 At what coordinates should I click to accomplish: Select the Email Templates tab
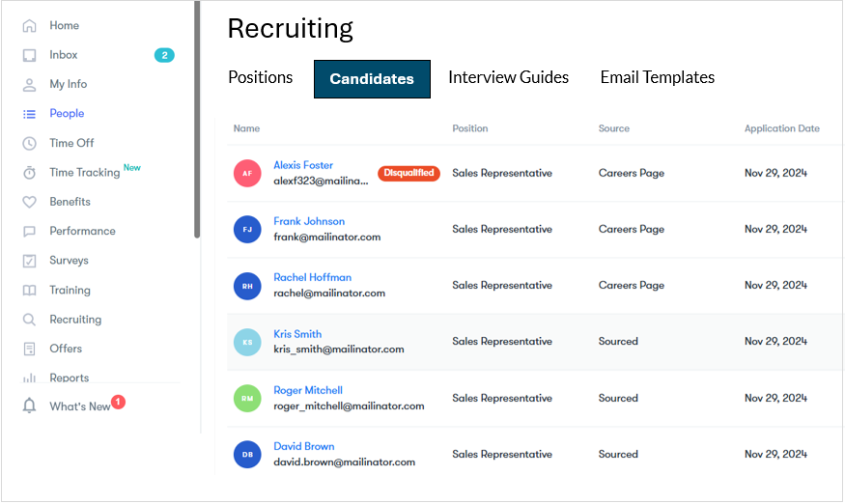pyautogui.click(x=657, y=77)
